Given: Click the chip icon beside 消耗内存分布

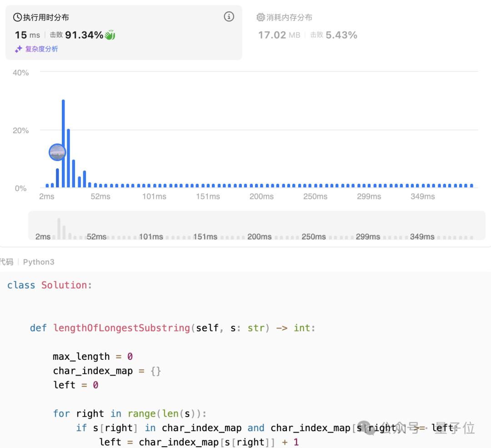Looking at the screenshot, I should point(261,18).
